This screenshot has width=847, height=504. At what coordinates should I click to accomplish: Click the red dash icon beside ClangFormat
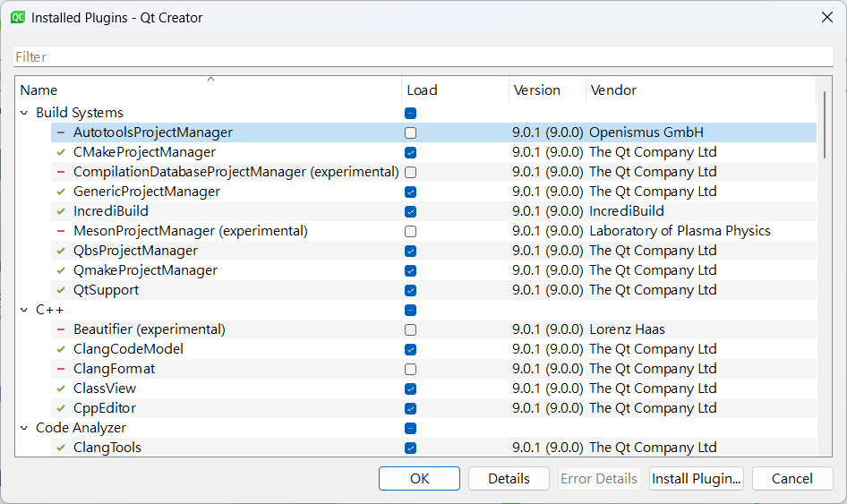pos(61,369)
